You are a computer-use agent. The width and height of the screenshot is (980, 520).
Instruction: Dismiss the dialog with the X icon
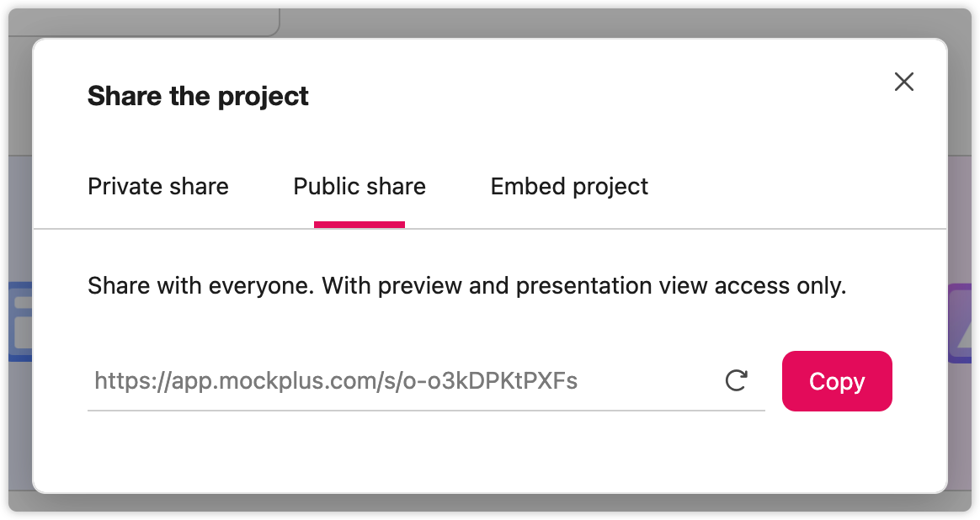click(x=903, y=82)
